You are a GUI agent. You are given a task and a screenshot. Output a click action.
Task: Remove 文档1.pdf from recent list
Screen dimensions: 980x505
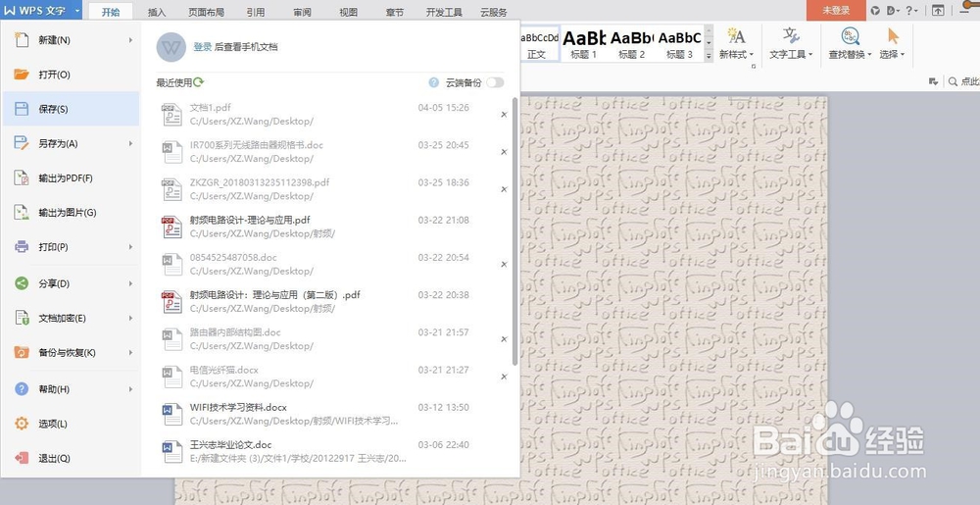click(x=504, y=115)
